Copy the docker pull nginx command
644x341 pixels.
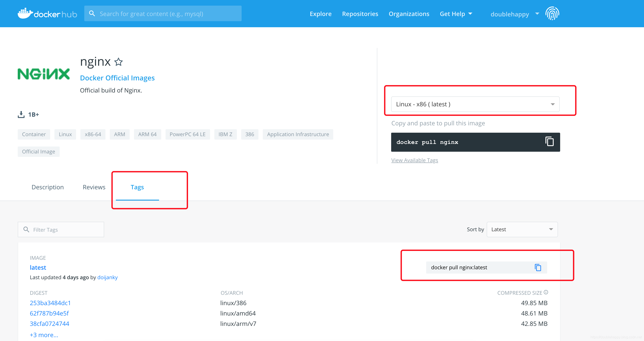[549, 142]
